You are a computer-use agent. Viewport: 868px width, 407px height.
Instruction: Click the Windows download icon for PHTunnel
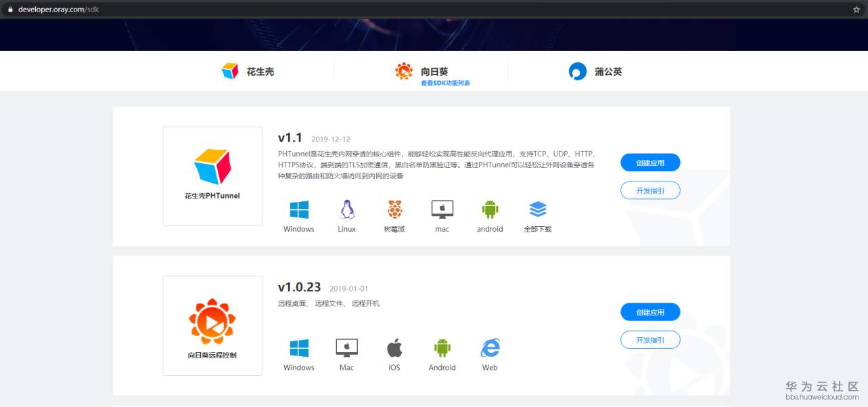point(299,209)
